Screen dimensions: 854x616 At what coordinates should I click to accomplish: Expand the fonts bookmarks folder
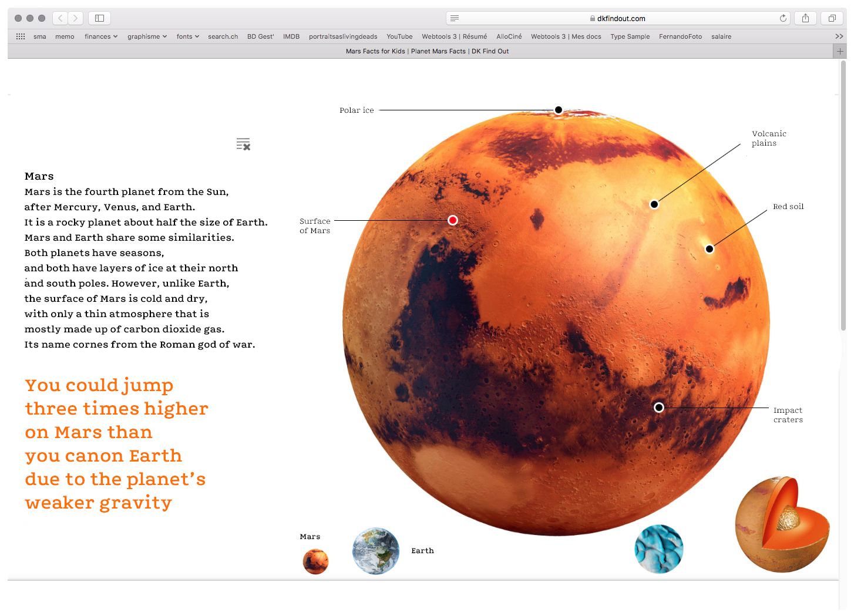coord(187,36)
